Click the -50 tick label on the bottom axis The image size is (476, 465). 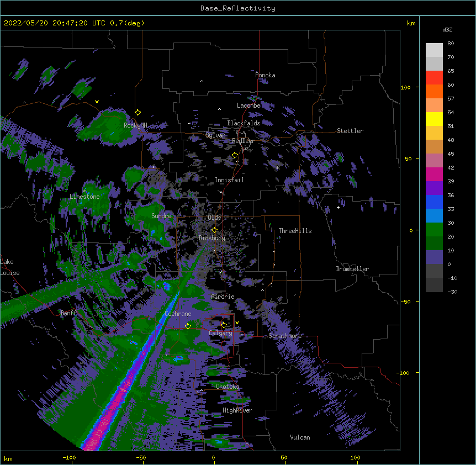[141, 457]
